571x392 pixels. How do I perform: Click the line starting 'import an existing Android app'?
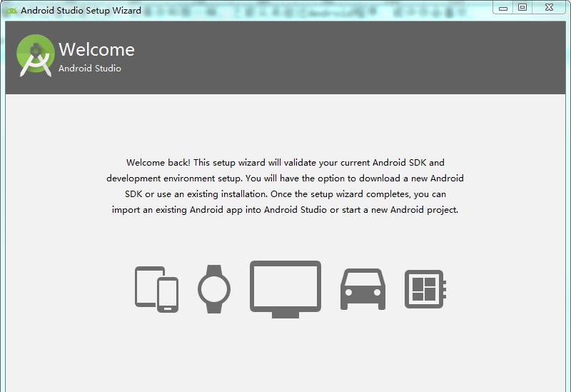point(285,210)
